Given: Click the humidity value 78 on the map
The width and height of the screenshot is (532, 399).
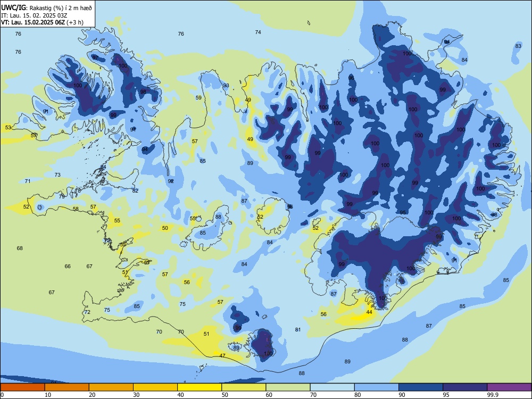Looking at the screenshot, I should [78, 190].
